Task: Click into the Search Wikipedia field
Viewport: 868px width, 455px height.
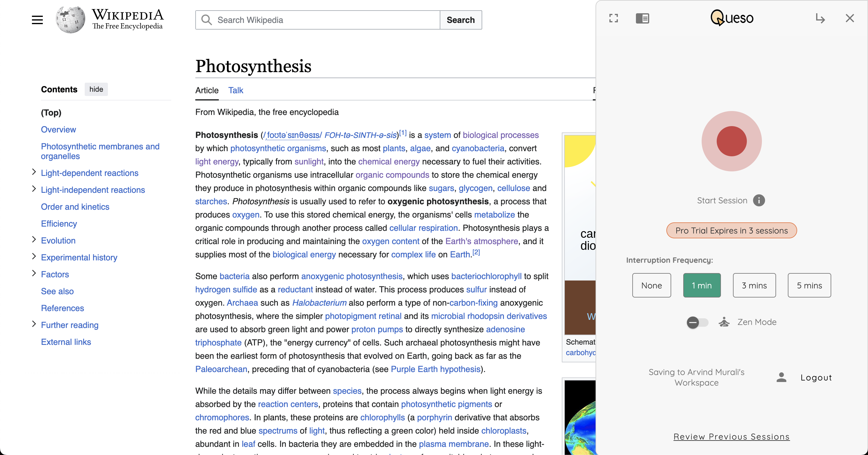Action: 323,20
